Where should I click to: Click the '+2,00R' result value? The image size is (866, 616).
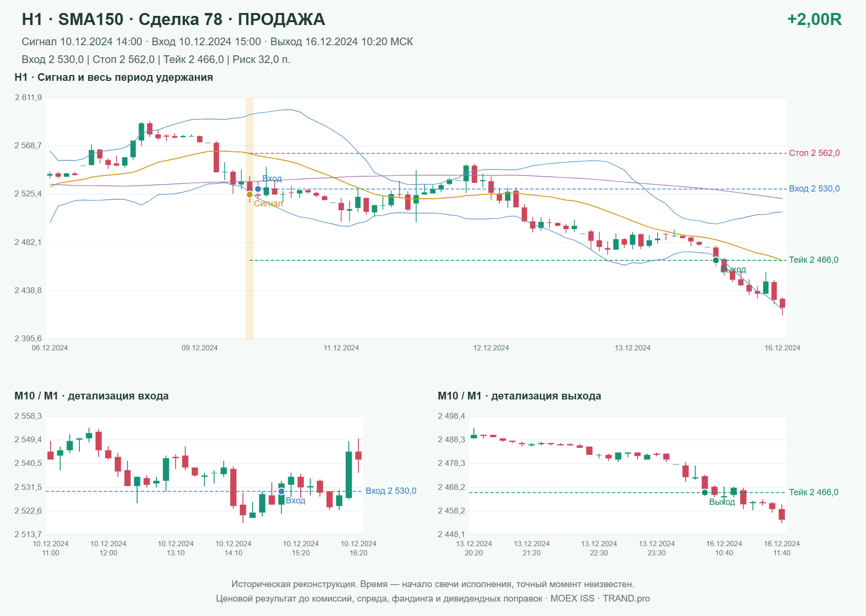pos(815,19)
